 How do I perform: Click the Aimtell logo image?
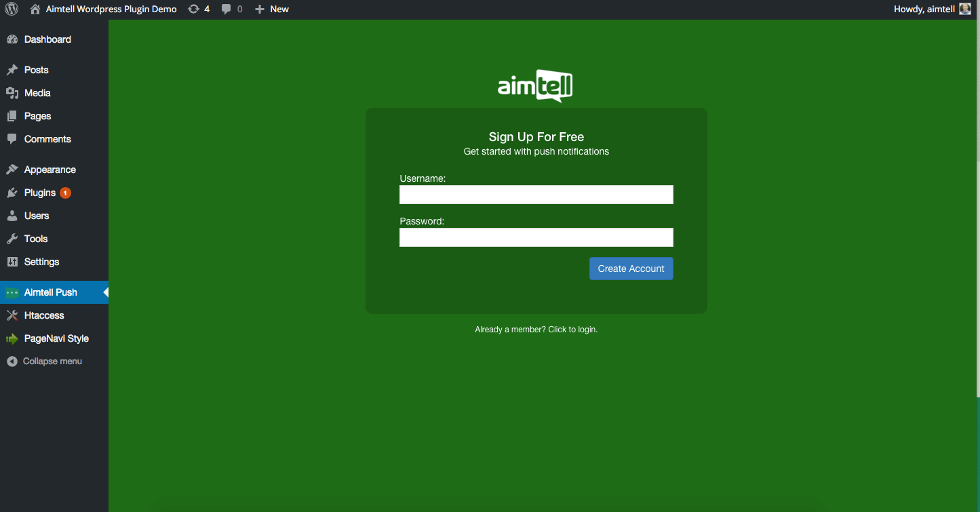535,86
